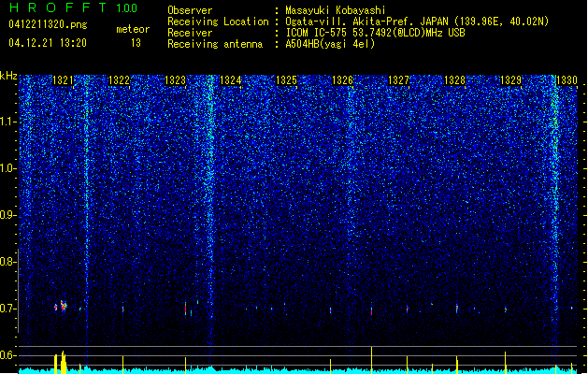
Task: Click the 0.7 kHz axis label
Action: coord(8,309)
